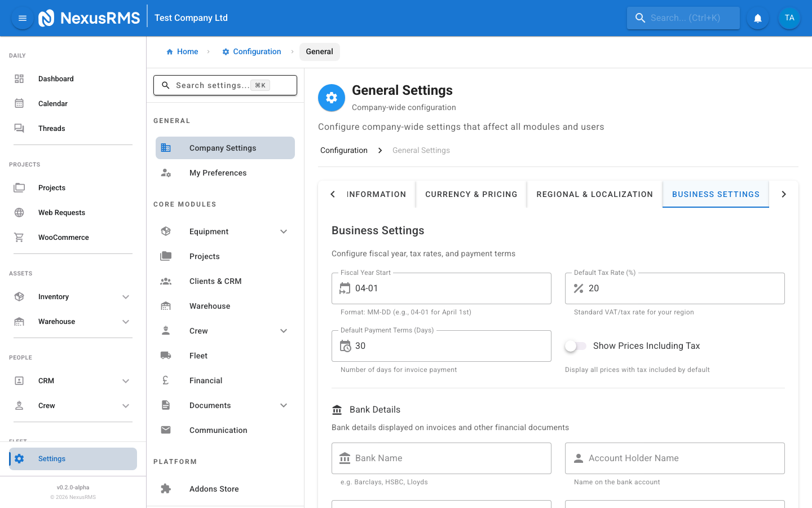
Task: Open the notifications bell
Action: [x=757, y=18]
